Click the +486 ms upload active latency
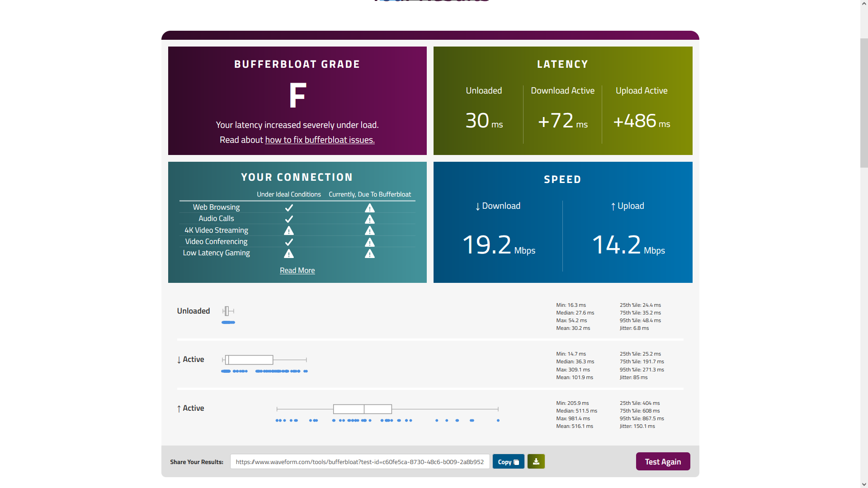Image resolution: width=868 pixels, height=488 pixels. pos(642,121)
